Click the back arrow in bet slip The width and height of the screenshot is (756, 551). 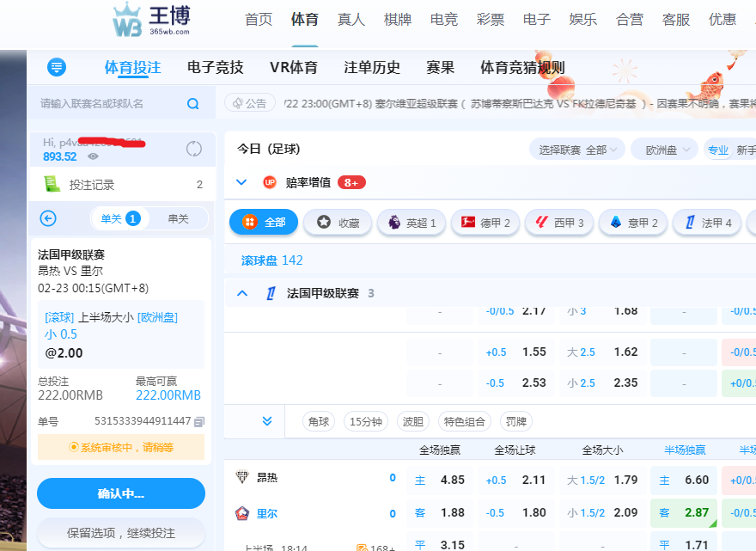point(48,218)
